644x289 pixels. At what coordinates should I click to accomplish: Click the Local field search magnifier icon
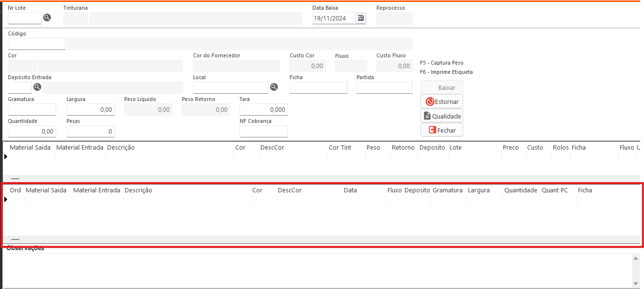[x=274, y=87]
